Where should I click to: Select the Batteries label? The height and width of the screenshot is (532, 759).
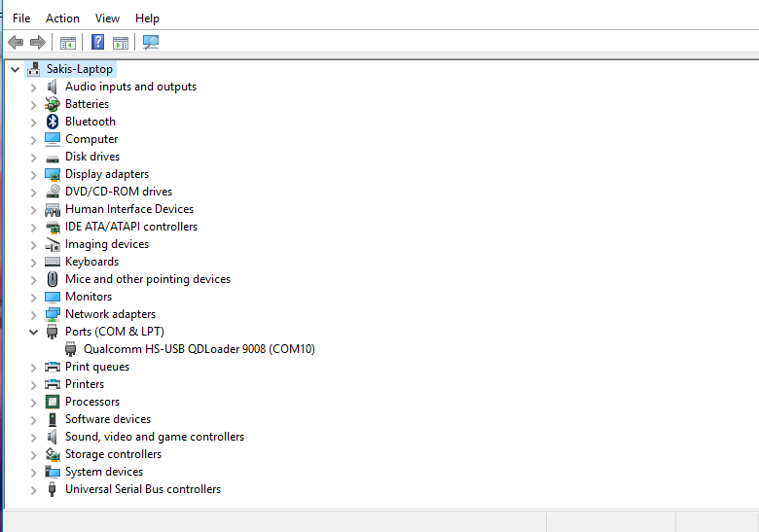click(88, 104)
